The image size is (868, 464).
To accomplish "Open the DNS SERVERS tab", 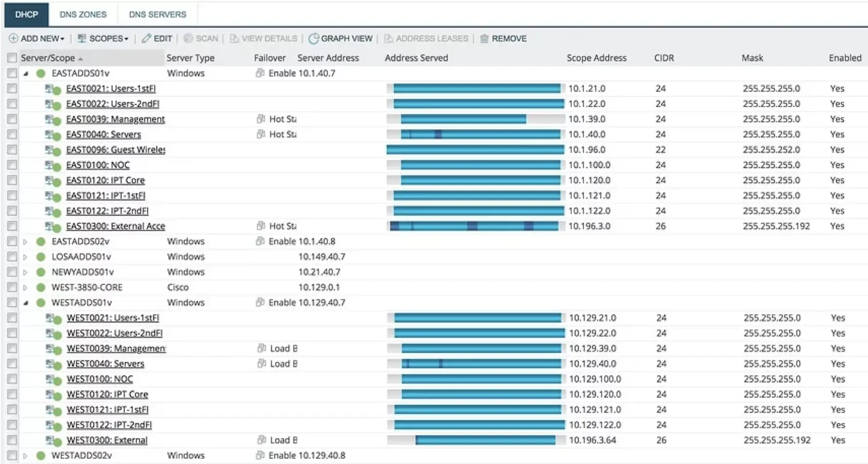I will 157,14.
